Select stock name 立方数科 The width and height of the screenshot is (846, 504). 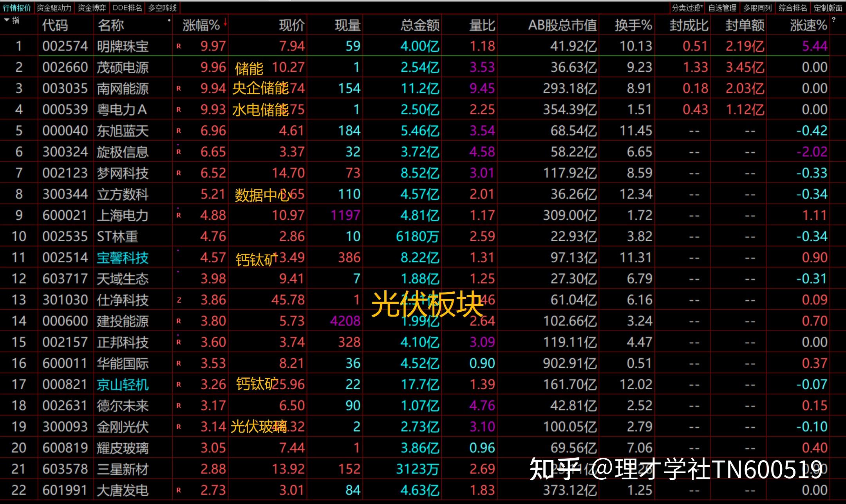pos(123,194)
